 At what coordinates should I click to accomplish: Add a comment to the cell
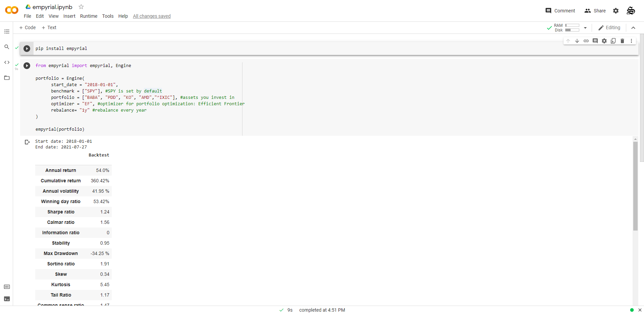tap(595, 41)
